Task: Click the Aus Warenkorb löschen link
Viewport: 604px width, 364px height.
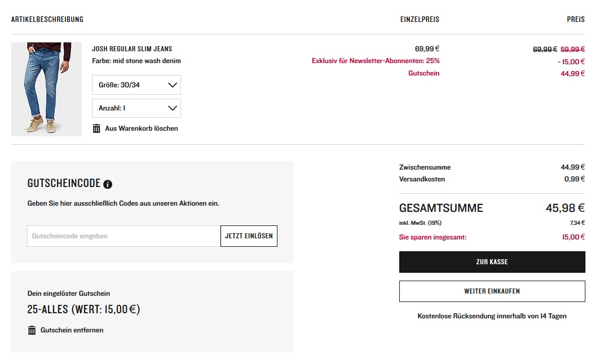Action: point(142,128)
